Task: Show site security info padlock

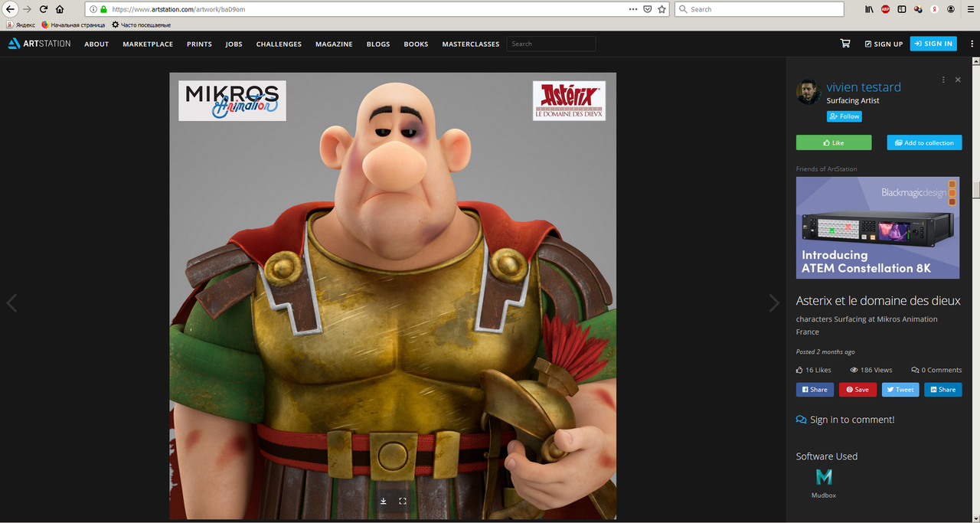Action: [x=103, y=9]
